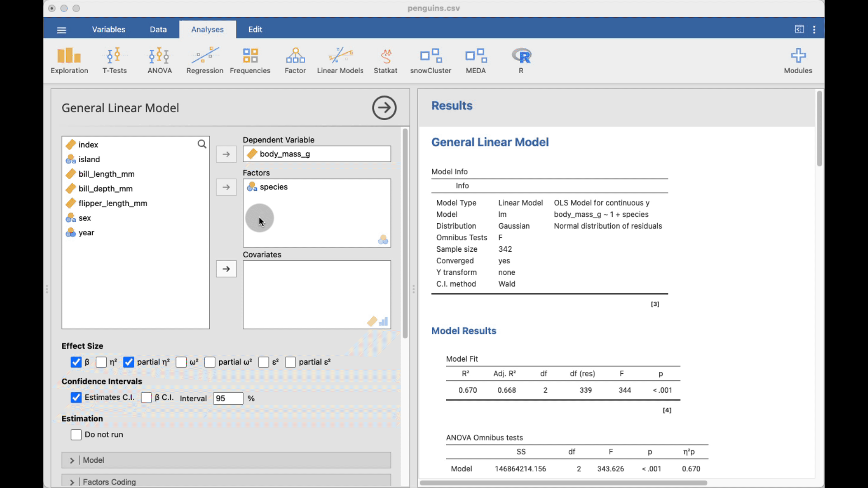Click the R² value 0.670 in Model Fit

pos(467,390)
